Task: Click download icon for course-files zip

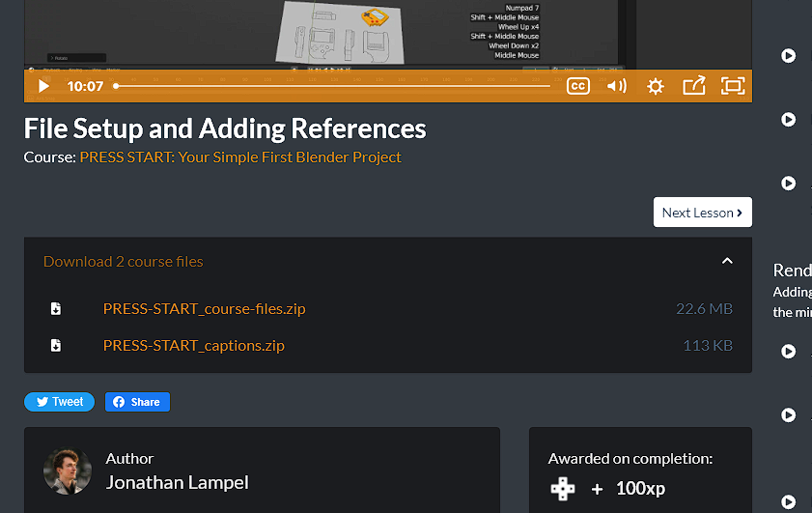Action: 56,309
